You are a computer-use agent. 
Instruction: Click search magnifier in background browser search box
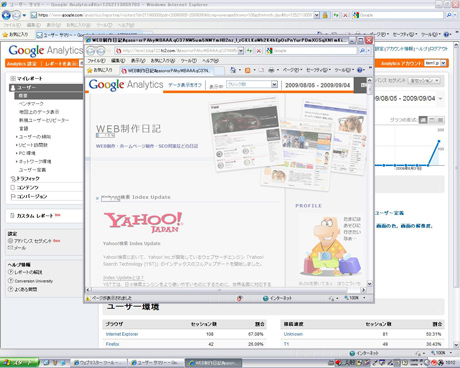pyautogui.click(x=449, y=15)
